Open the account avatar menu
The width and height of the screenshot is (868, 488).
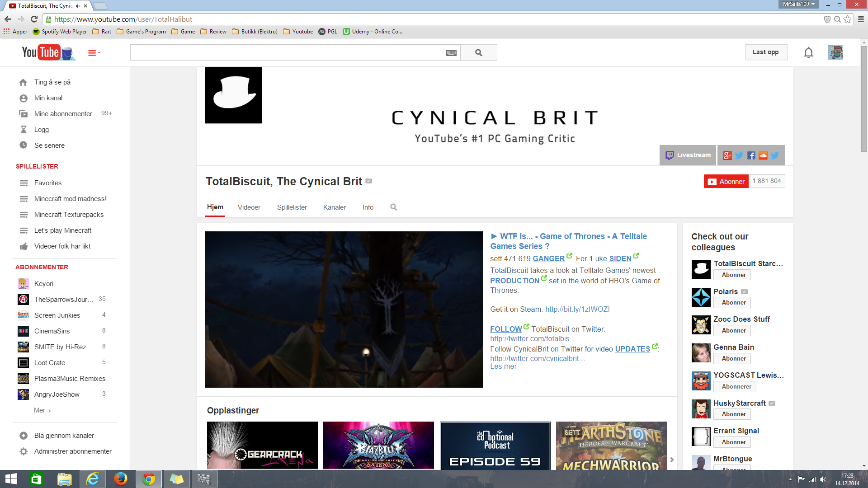835,52
